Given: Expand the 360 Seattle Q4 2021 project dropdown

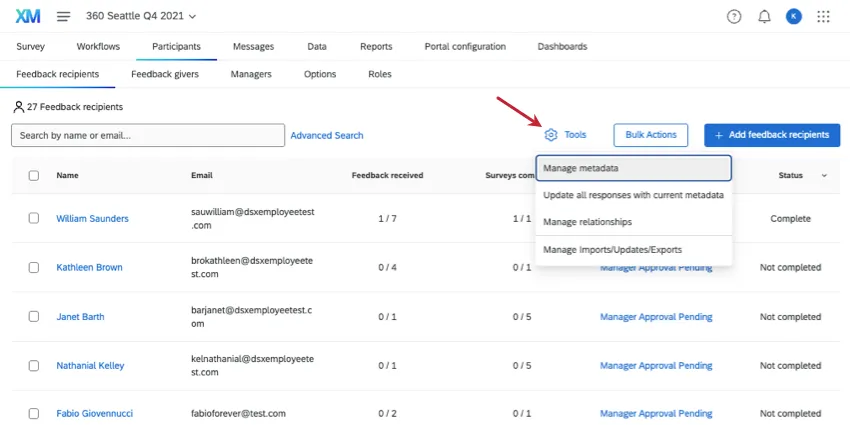Looking at the screenshot, I should (x=141, y=16).
